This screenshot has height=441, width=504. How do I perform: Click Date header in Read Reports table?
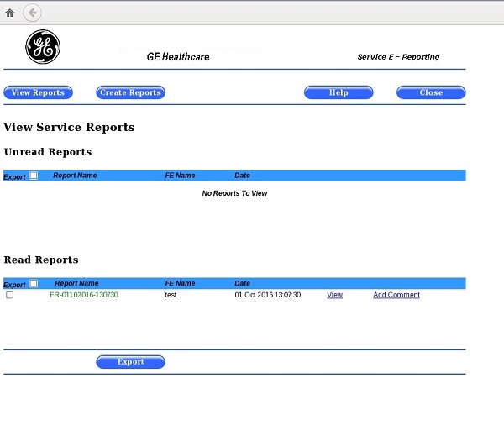tap(242, 284)
